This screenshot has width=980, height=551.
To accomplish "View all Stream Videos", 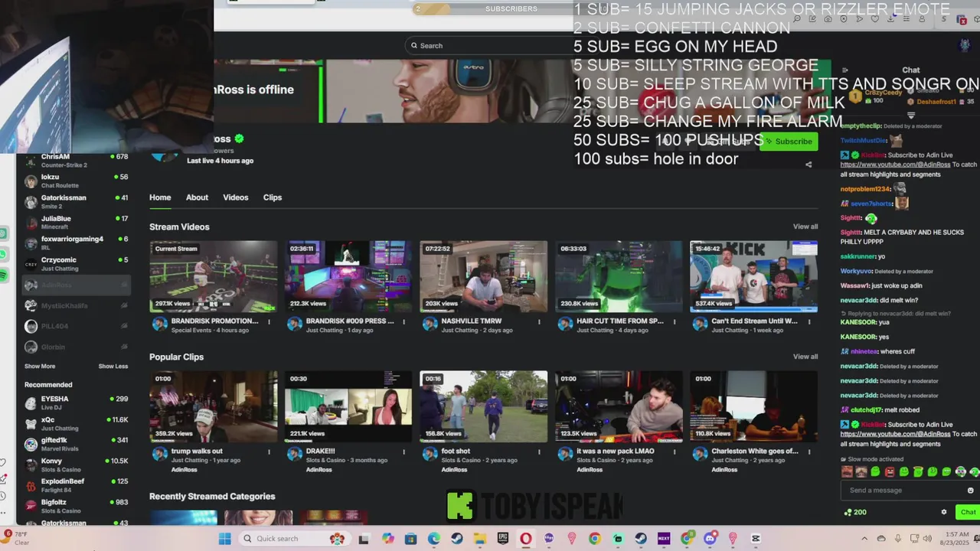I will pos(805,227).
